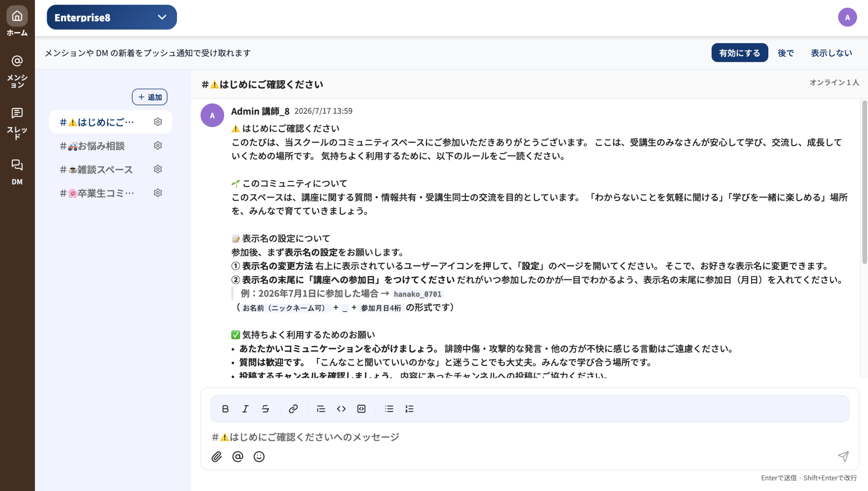Open the emoji picker
868x491 pixels.
point(259,457)
